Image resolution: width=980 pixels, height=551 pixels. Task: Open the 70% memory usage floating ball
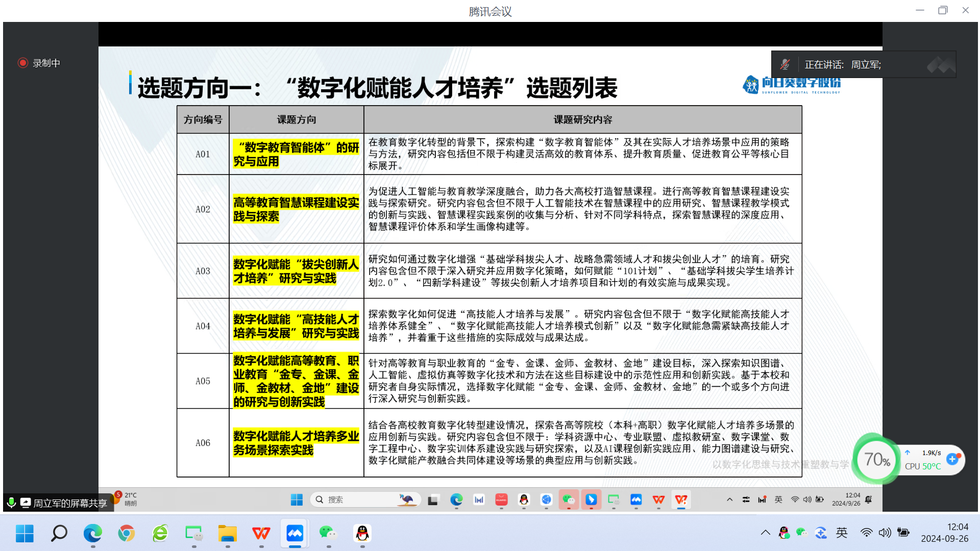[x=877, y=460]
